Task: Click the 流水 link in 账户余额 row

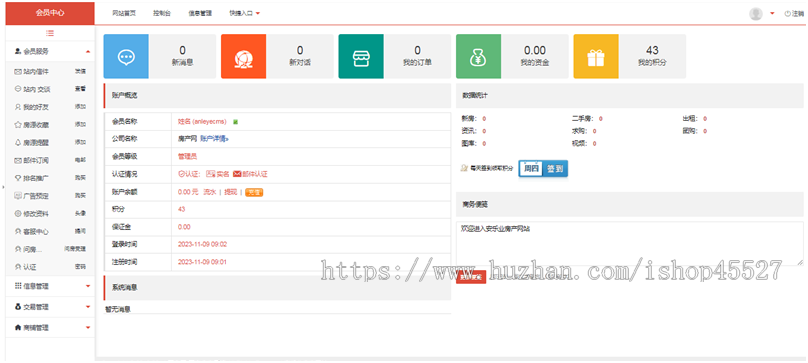Action: click(x=209, y=192)
